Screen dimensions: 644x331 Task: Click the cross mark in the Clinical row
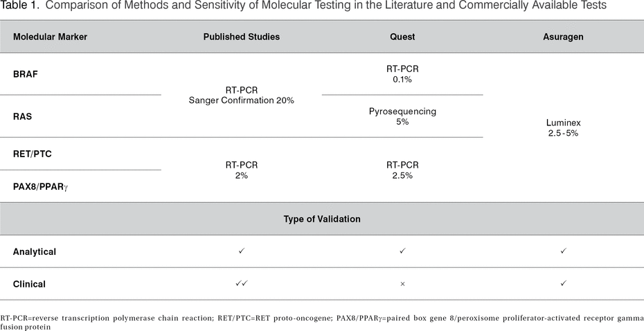click(x=402, y=284)
